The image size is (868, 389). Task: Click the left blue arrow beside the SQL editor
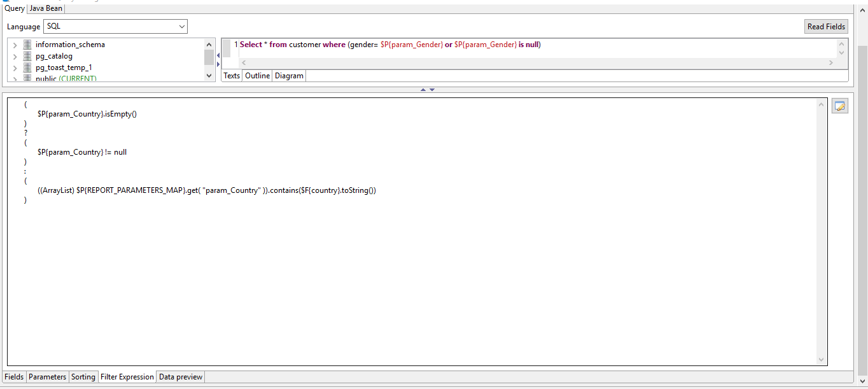[x=220, y=55]
